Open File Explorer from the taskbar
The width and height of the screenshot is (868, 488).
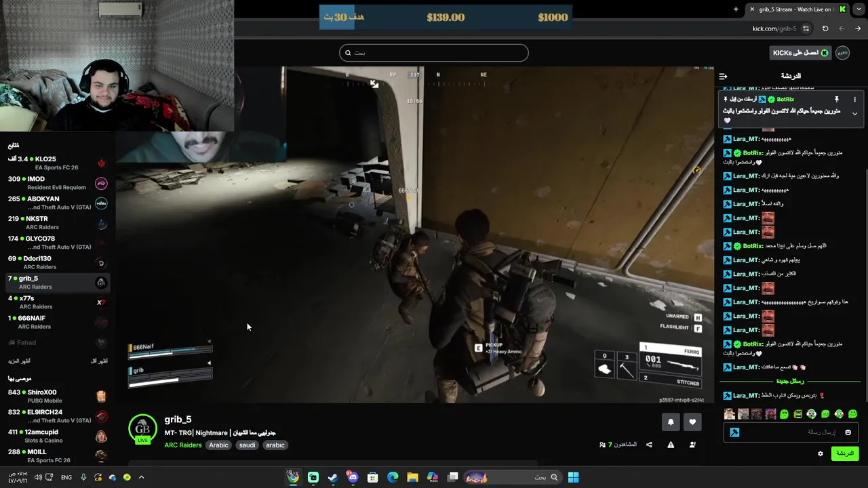point(412,477)
